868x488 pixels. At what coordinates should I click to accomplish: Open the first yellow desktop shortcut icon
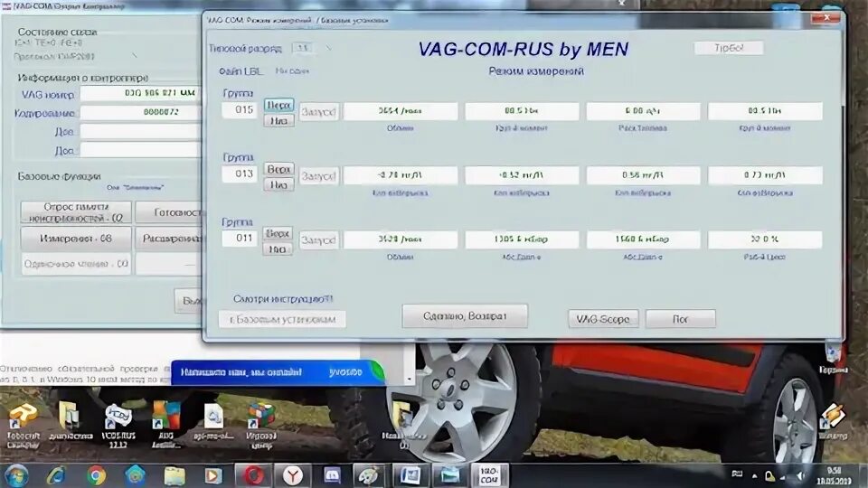[23, 425]
